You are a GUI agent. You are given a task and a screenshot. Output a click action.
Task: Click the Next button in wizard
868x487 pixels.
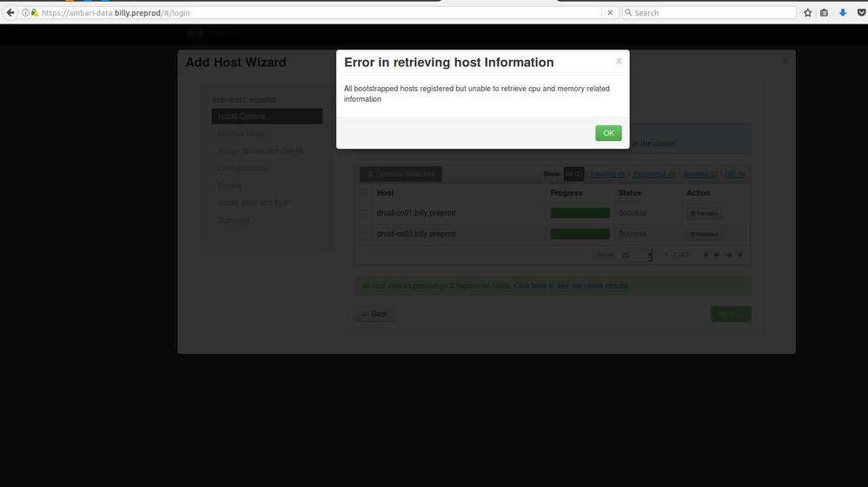[731, 314]
